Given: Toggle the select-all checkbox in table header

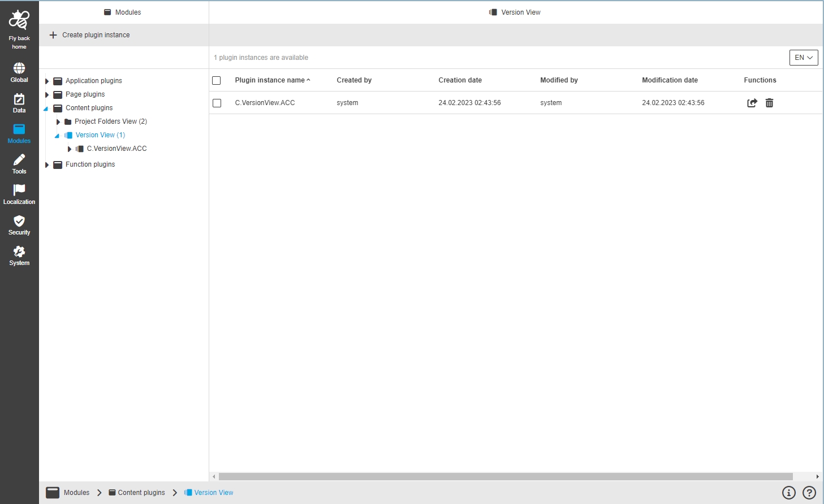Looking at the screenshot, I should (x=216, y=80).
